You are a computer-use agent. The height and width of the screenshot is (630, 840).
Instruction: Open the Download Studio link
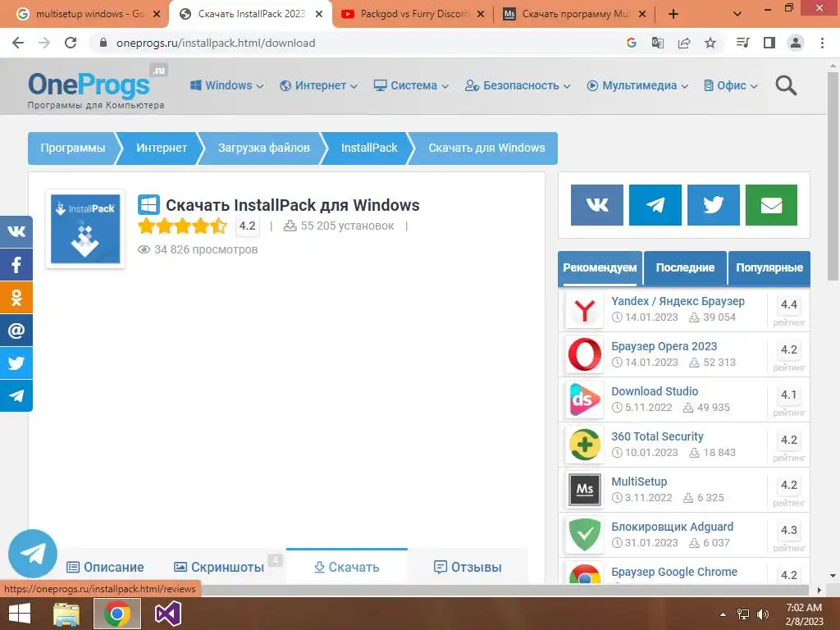[655, 391]
